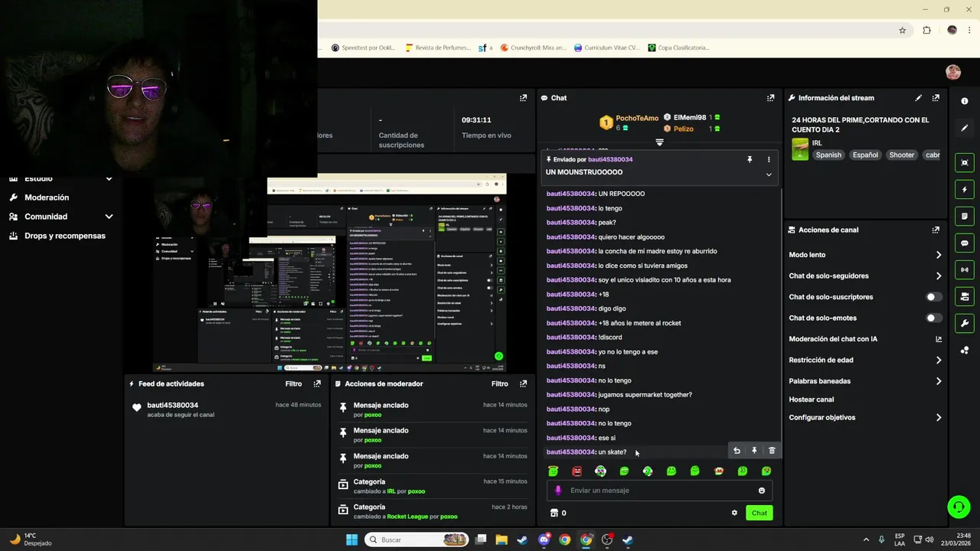This screenshot has height=551, width=980.
Task: Click the Windows taskbar search box
Action: [x=416, y=540]
